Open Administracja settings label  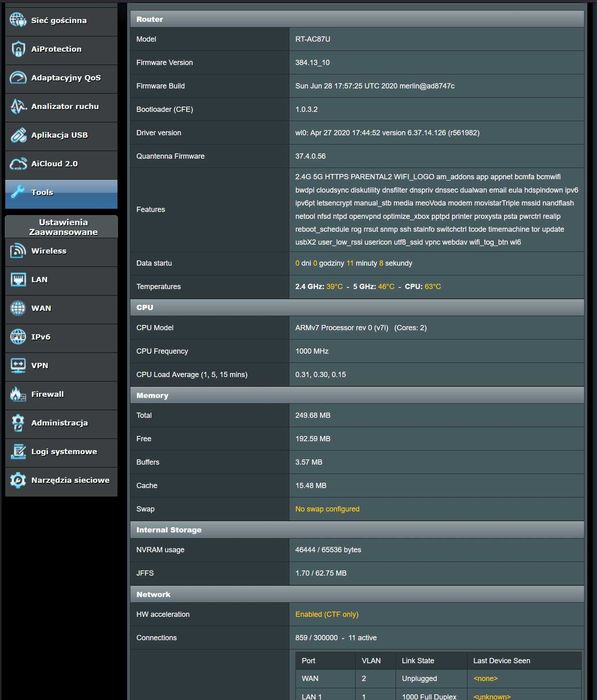59,423
